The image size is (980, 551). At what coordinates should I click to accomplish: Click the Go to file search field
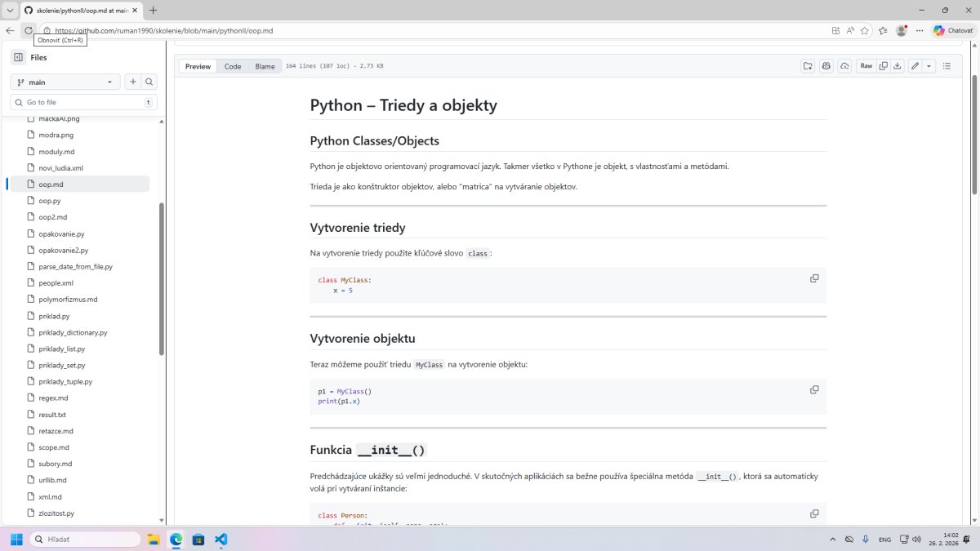click(x=82, y=102)
